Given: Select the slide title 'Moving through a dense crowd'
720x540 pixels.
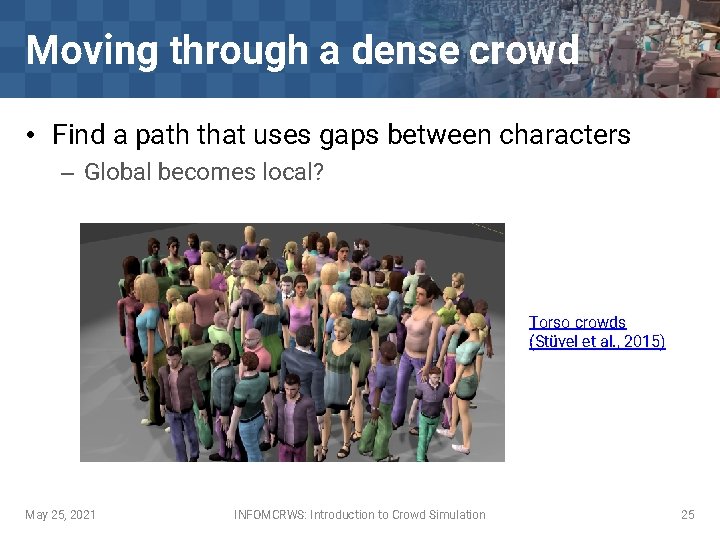Looking at the screenshot, I should pyautogui.click(x=302, y=51).
